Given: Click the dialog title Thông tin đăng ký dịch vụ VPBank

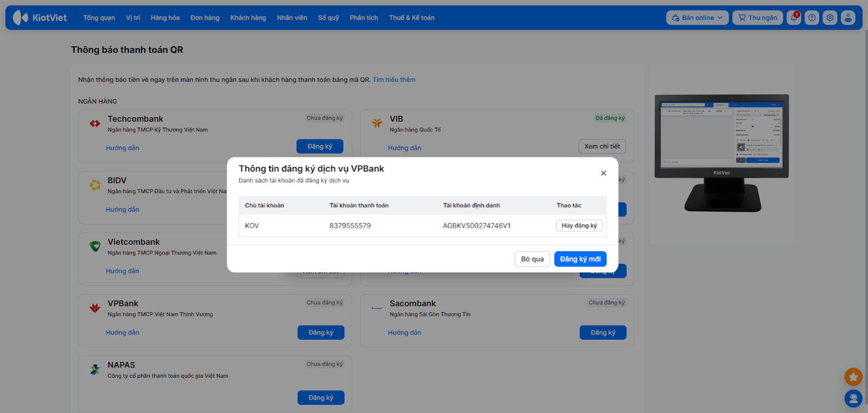Looking at the screenshot, I should click(x=311, y=169).
